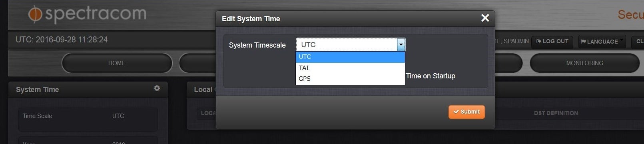The image size is (644, 144).
Task: Click the DST DEFINITION column header
Action: coord(556,113)
